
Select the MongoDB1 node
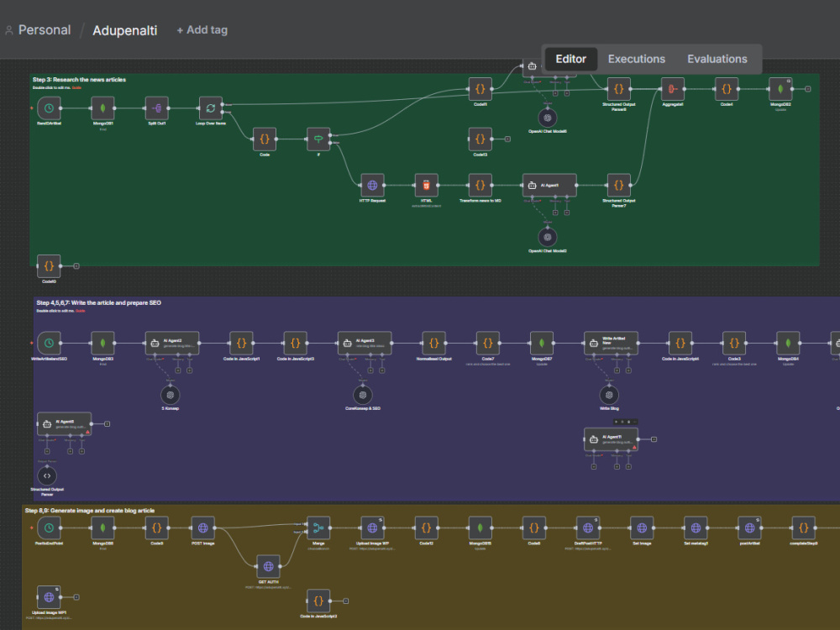[x=102, y=108]
